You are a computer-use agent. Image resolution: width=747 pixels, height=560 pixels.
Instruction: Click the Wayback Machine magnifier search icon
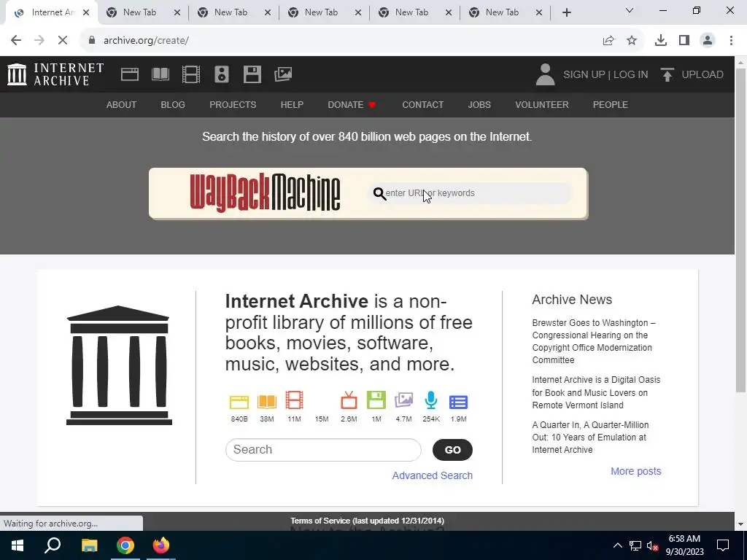(379, 193)
